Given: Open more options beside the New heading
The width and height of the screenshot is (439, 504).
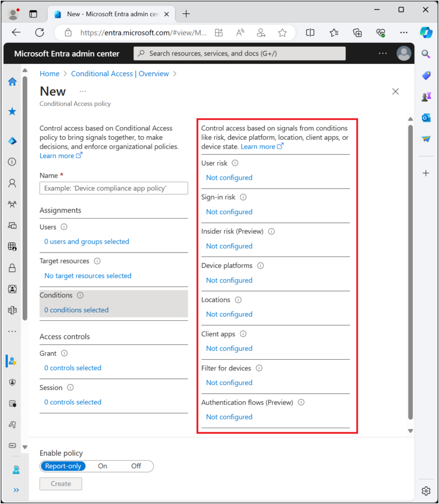Looking at the screenshot, I should [x=82, y=91].
